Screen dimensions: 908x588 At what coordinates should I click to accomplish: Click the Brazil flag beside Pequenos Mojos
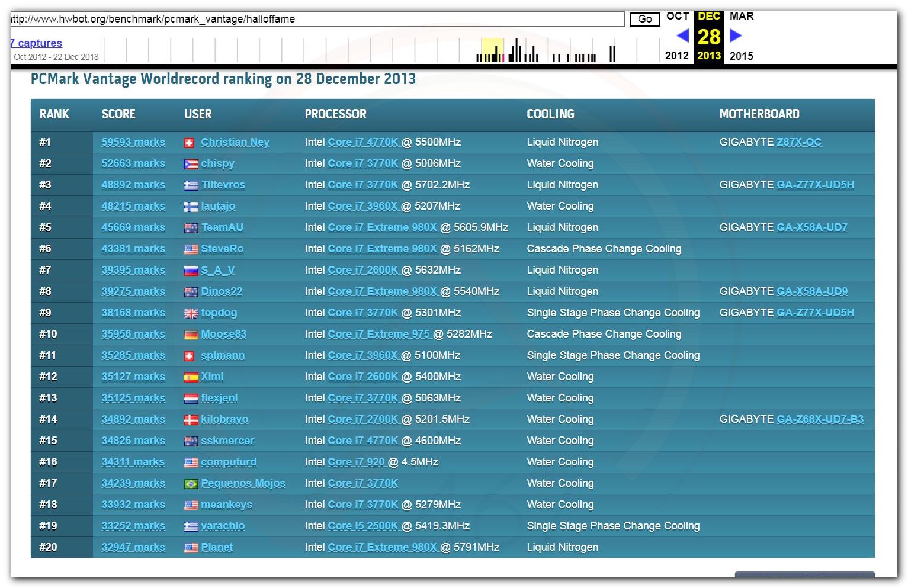(x=191, y=484)
